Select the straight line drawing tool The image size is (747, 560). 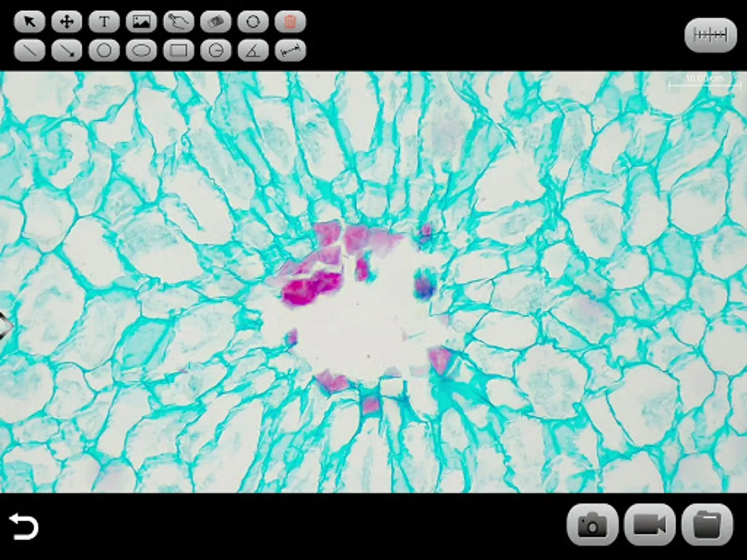[29, 50]
